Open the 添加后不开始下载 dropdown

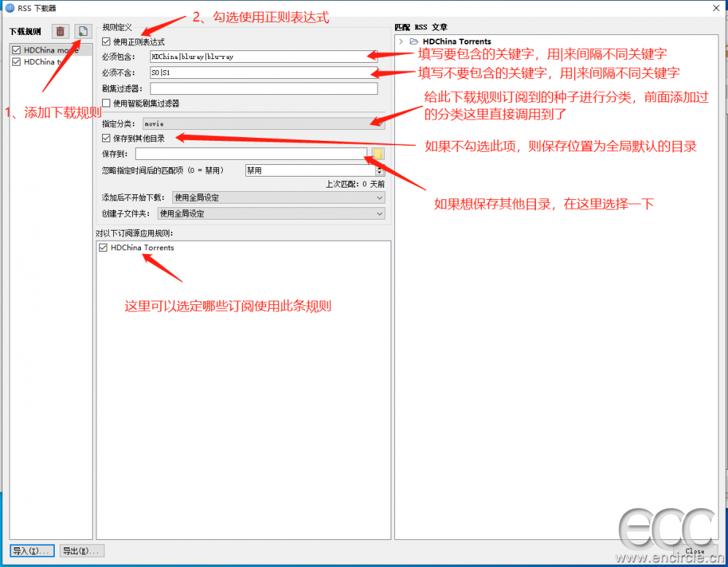(x=278, y=198)
